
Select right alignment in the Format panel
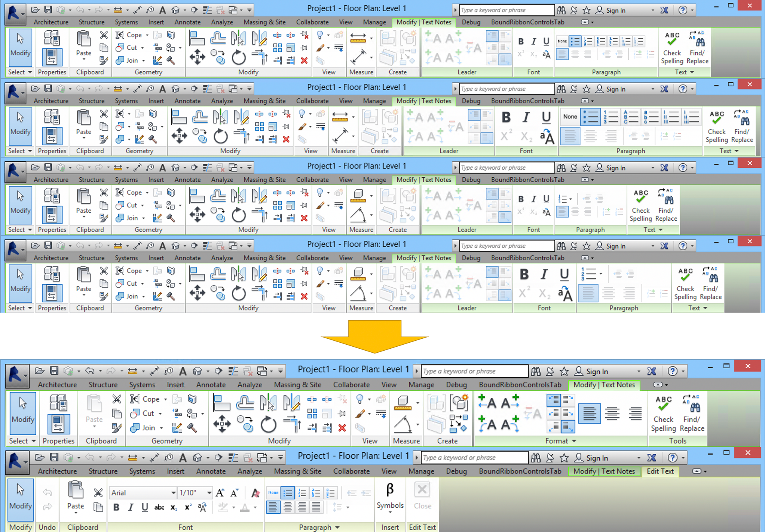point(635,414)
